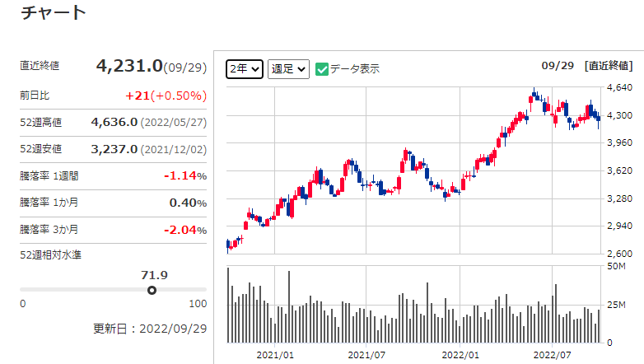Click the 2021/07 x-axis label
This screenshot has height=364, width=644.
coord(366,355)
